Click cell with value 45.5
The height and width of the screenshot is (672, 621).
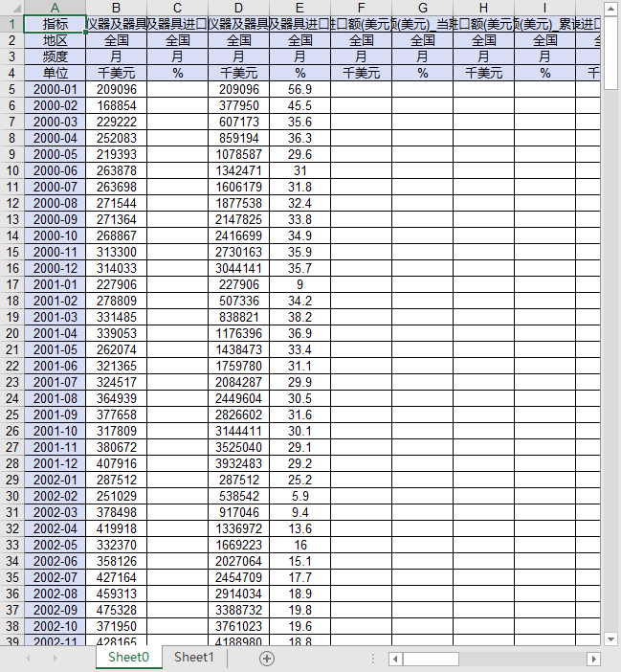300,106
